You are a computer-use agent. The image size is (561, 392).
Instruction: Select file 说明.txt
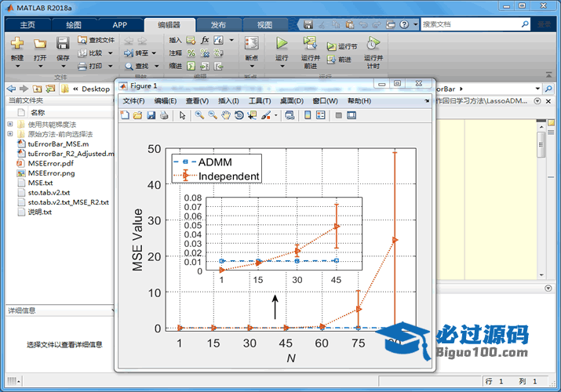(40, 212)
